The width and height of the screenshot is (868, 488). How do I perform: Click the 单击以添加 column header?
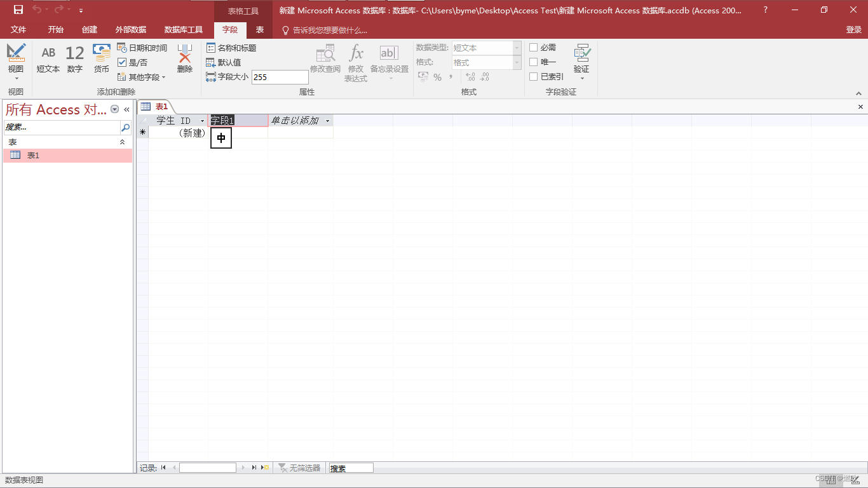tap(301, 121)
